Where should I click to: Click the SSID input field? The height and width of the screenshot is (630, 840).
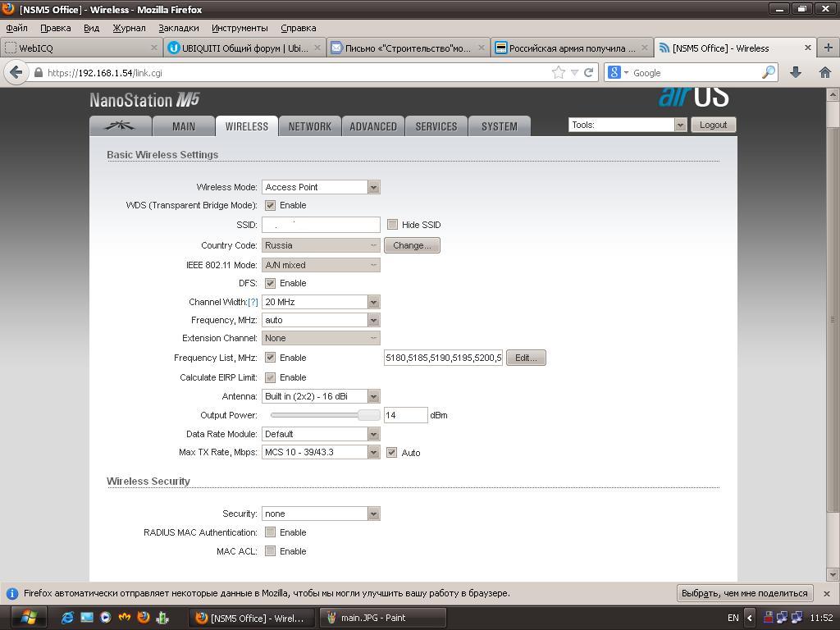321,225
